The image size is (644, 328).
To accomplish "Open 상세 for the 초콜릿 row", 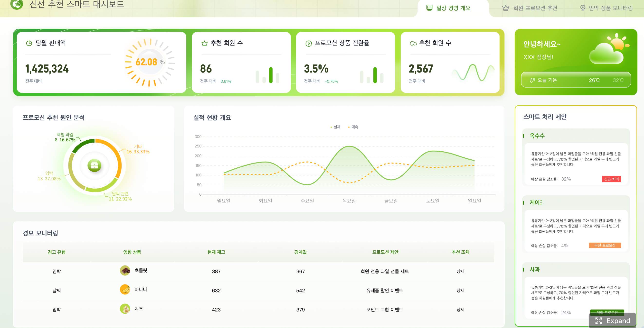I will 461,271.
